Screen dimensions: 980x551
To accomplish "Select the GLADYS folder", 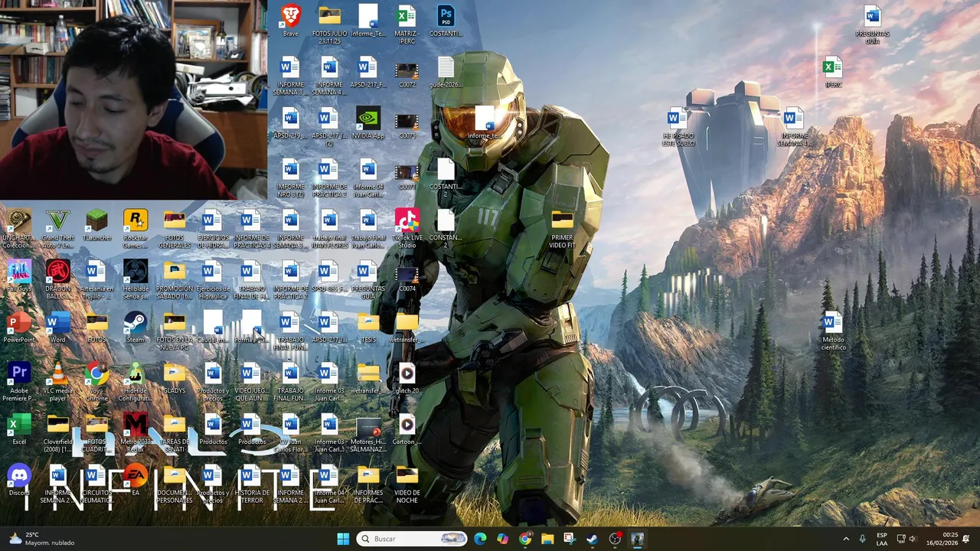I will tap(175, 378).
